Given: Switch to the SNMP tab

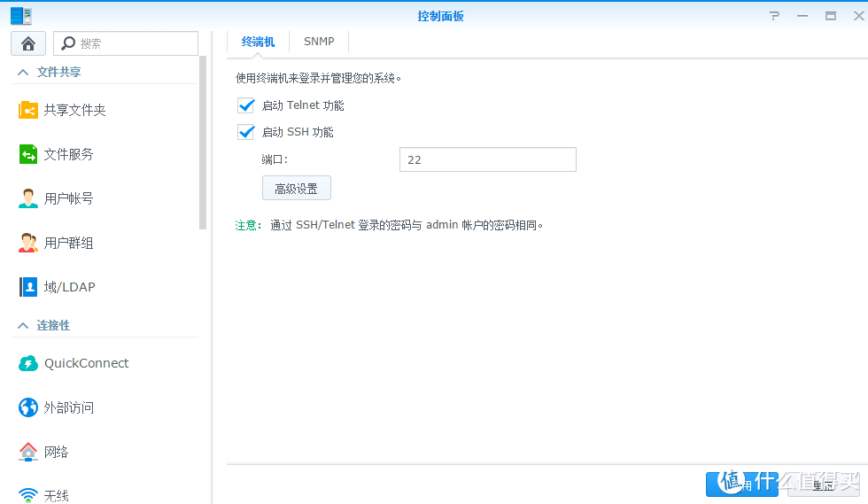Looking at the screenshot, I should [x=319, y=42].
